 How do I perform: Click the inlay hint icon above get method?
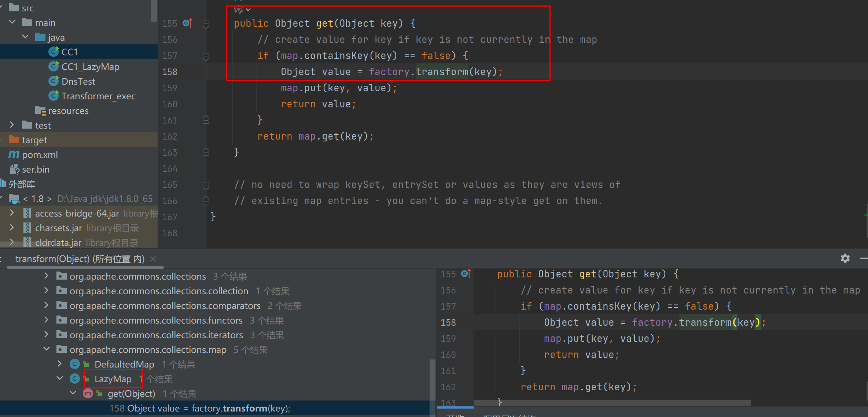239,10
